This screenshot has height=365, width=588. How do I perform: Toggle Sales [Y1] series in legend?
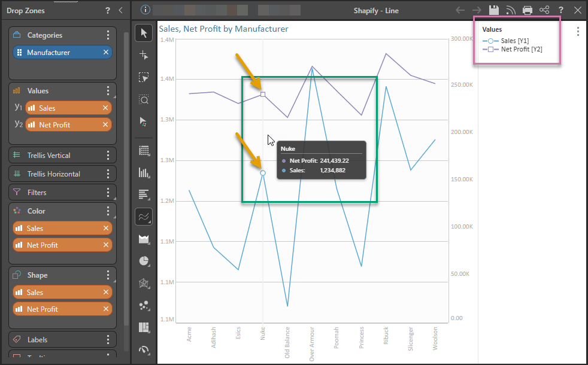tap(505, 41)
